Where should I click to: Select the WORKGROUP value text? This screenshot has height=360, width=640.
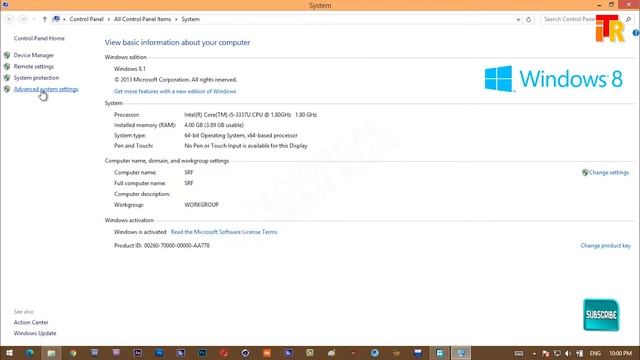[x=201, y=205]
